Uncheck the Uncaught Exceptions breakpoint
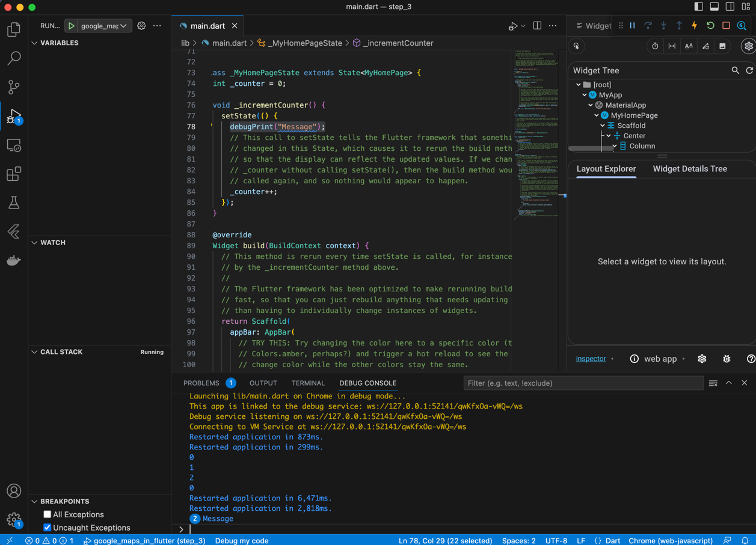This screenshot has width=756, height=545. click(x=48, y=528)
